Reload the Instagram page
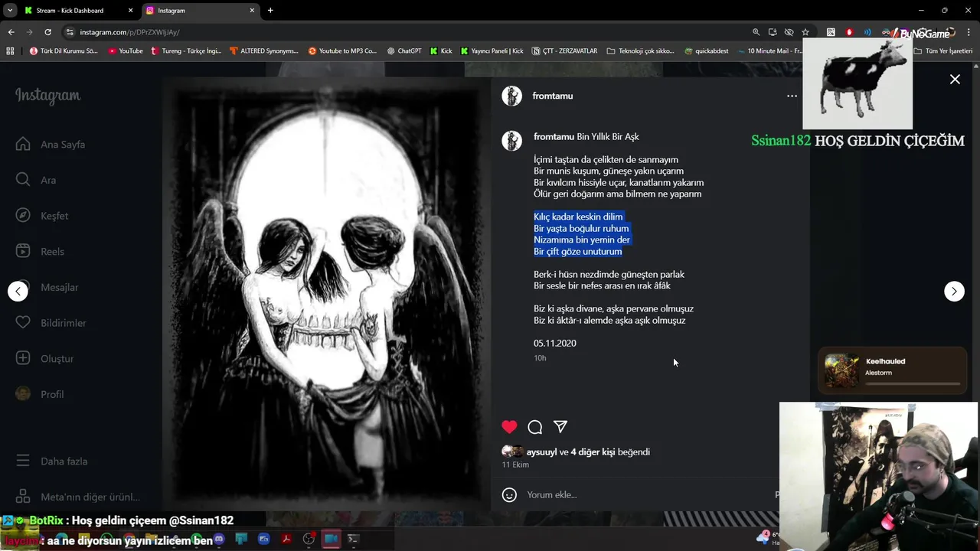 click(x=47, y=32)
